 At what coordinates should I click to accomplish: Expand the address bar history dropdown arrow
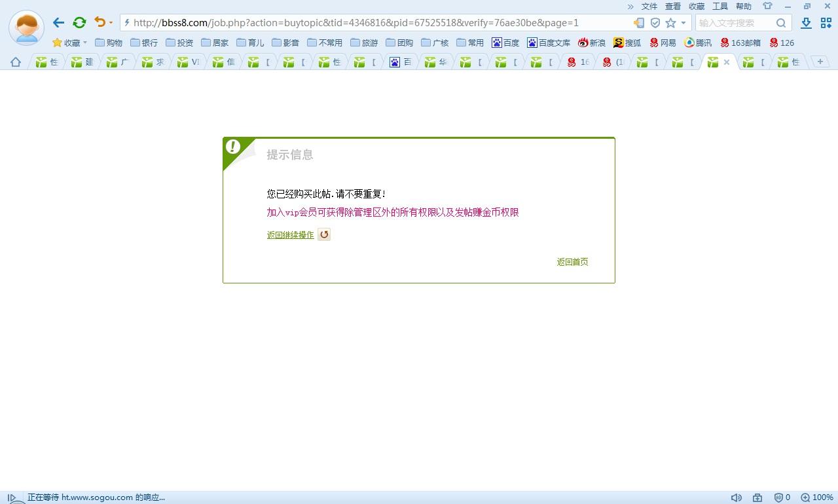click(683, 23)
